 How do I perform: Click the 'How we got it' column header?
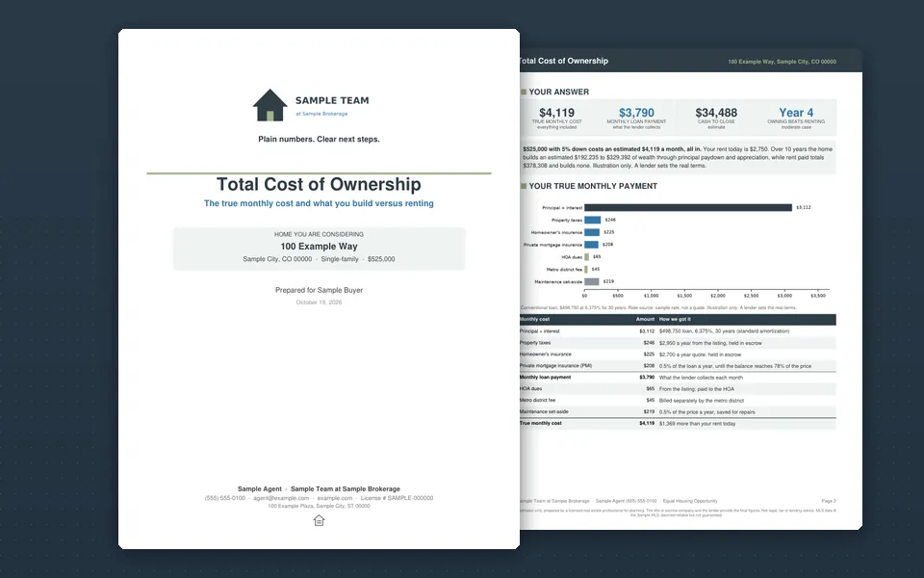pyautogui.click(x=675, y=319)
